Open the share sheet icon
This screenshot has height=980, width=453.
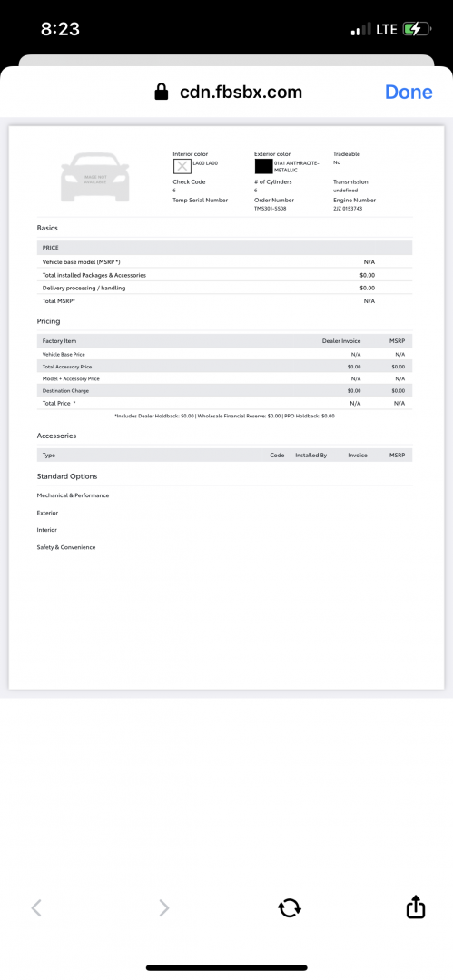point(416,906)
